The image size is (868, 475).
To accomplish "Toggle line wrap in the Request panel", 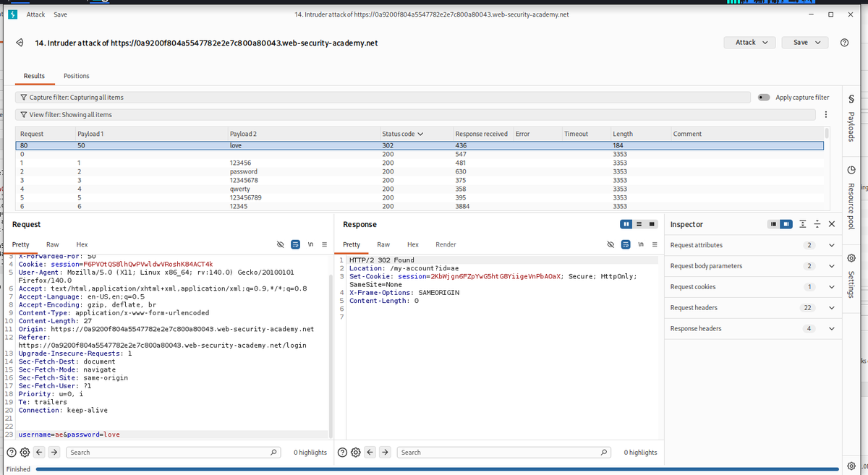I will [x=295, y=244].
